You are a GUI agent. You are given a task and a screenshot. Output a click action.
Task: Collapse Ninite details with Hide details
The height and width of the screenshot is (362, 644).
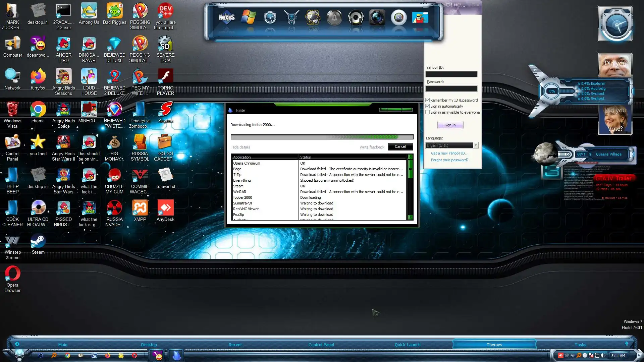tap(240, 147)
